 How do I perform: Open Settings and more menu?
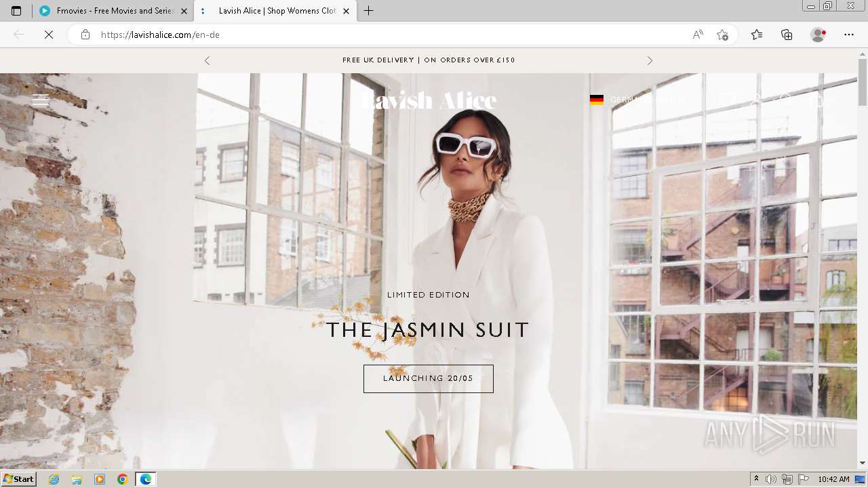pyautogui.click(x=849, y=35)
